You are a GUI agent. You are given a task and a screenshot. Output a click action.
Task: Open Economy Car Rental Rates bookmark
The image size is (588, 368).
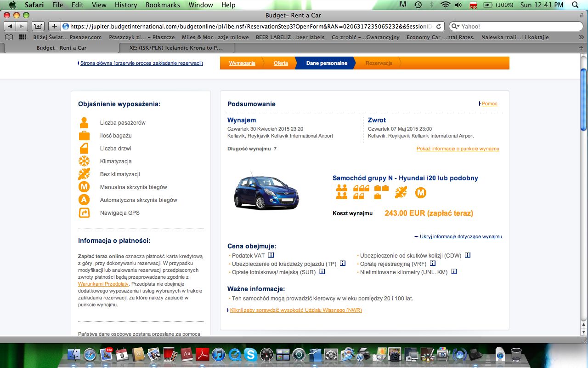pos(441,37)
